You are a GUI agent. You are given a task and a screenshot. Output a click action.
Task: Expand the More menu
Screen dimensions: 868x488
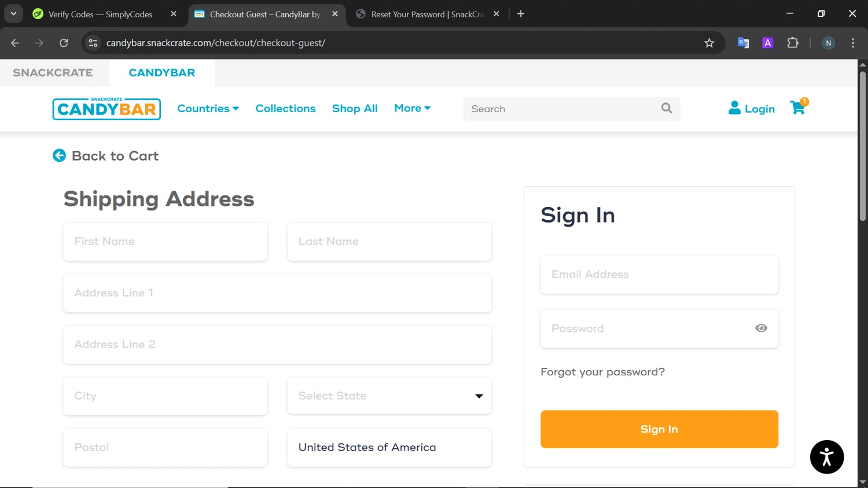click(x=413, y=108)
